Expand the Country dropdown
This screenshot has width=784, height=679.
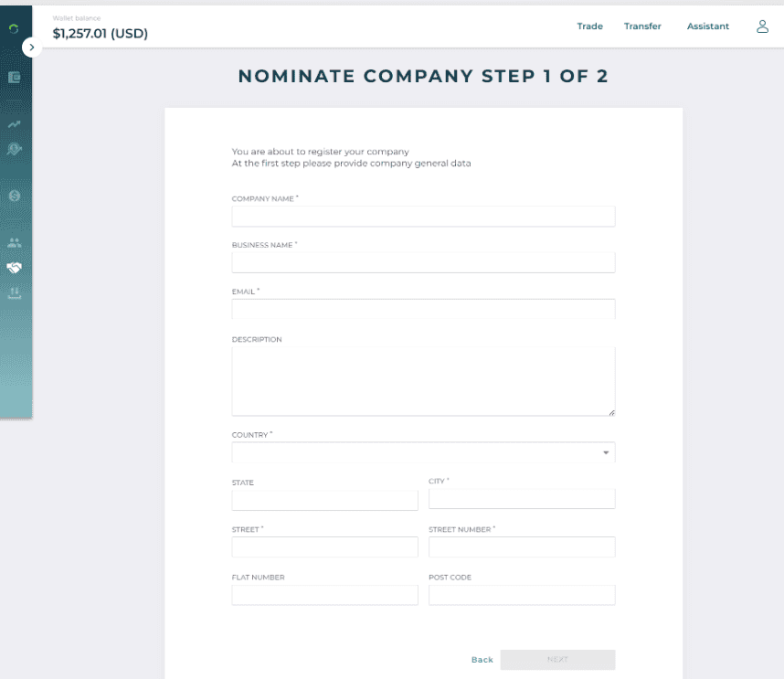point(423,452)
